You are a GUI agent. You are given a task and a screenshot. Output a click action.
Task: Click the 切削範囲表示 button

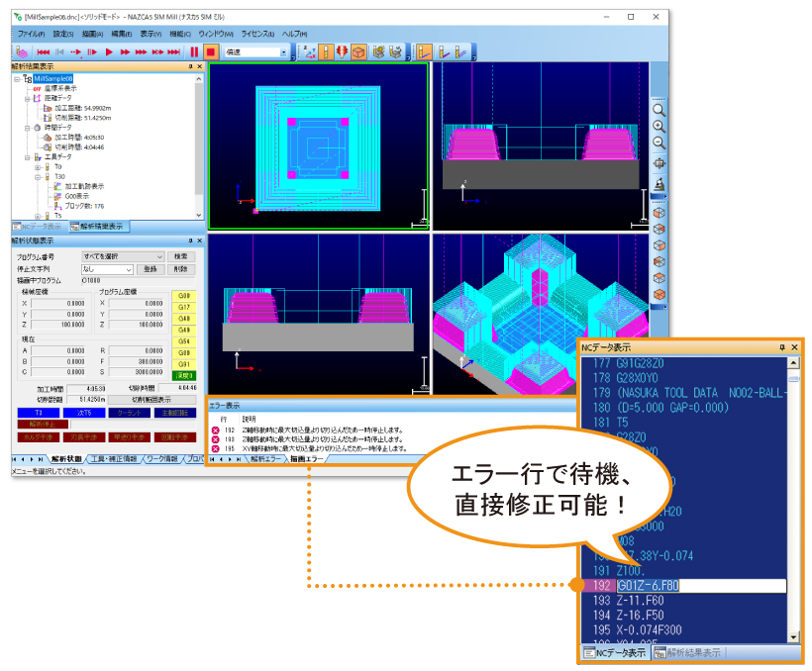pos(152,400)
